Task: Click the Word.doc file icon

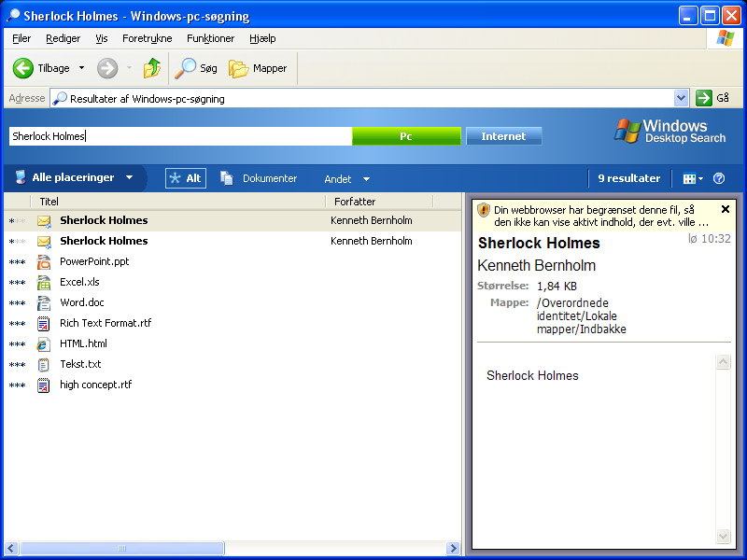Action: tap(44, 302)
